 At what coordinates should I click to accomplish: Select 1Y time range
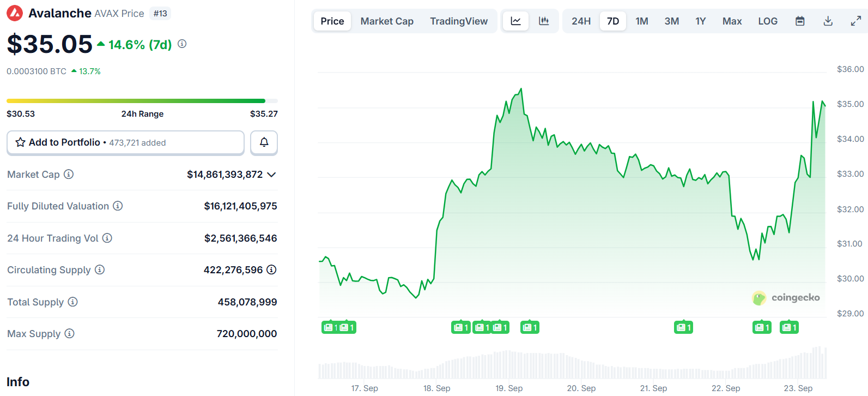tap(701, 21)
